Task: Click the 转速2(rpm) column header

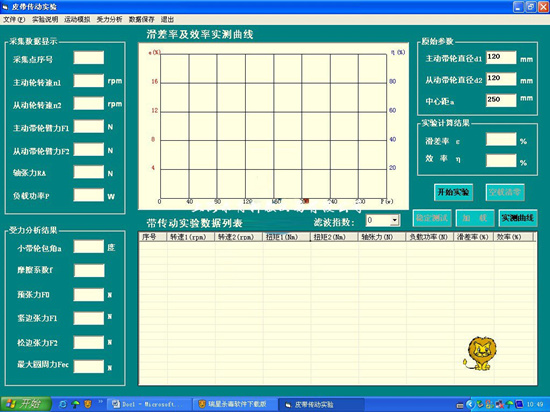Action: pyautogui.click(x=239, y=237)
